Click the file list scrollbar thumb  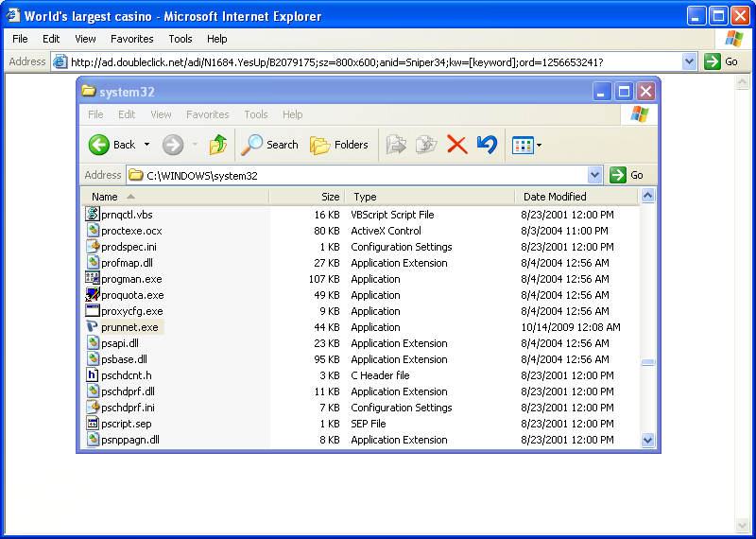(x=647, y=362)
